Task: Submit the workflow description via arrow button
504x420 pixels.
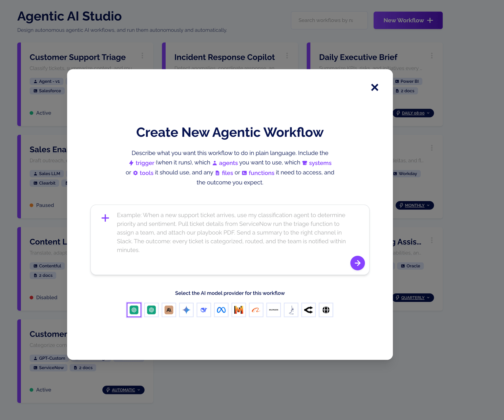Action: pos(357,263)
